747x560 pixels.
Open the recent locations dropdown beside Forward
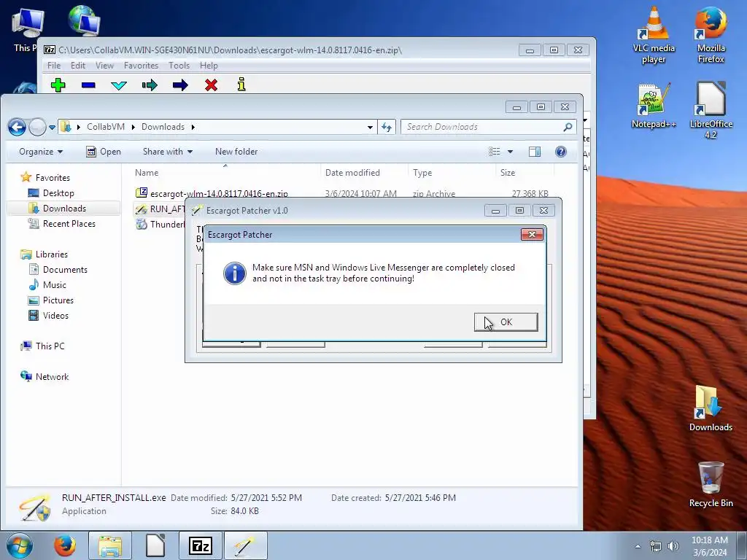[x=52, y=127]
